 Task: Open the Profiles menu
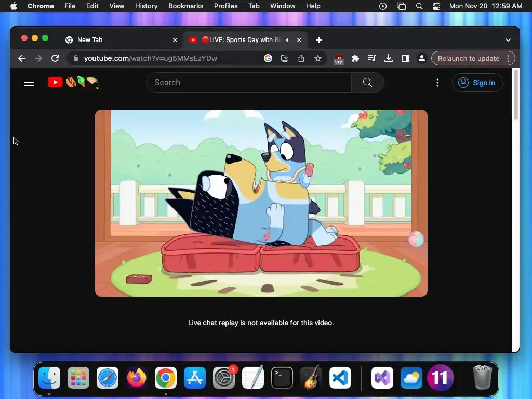pyautogui.click(x=225, y=6)
